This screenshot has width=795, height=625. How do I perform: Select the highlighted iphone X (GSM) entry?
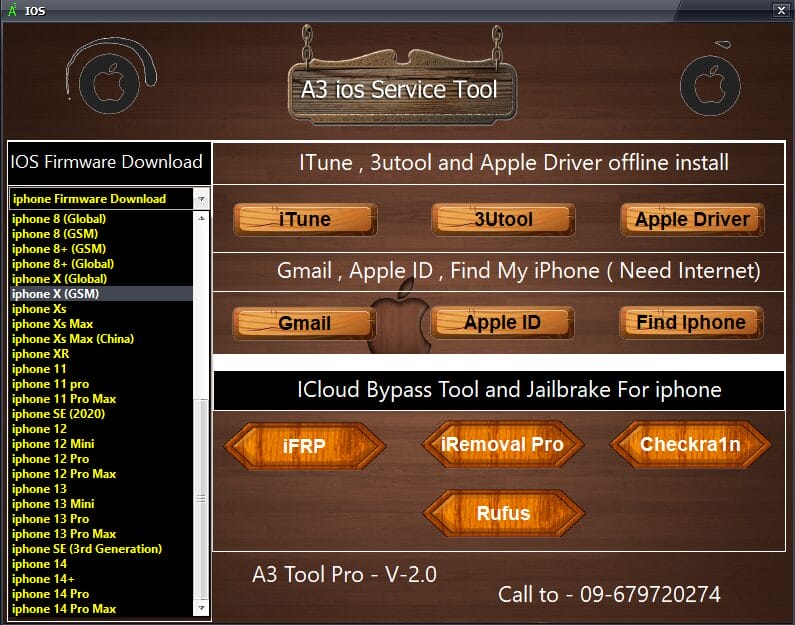pos(101,293)
